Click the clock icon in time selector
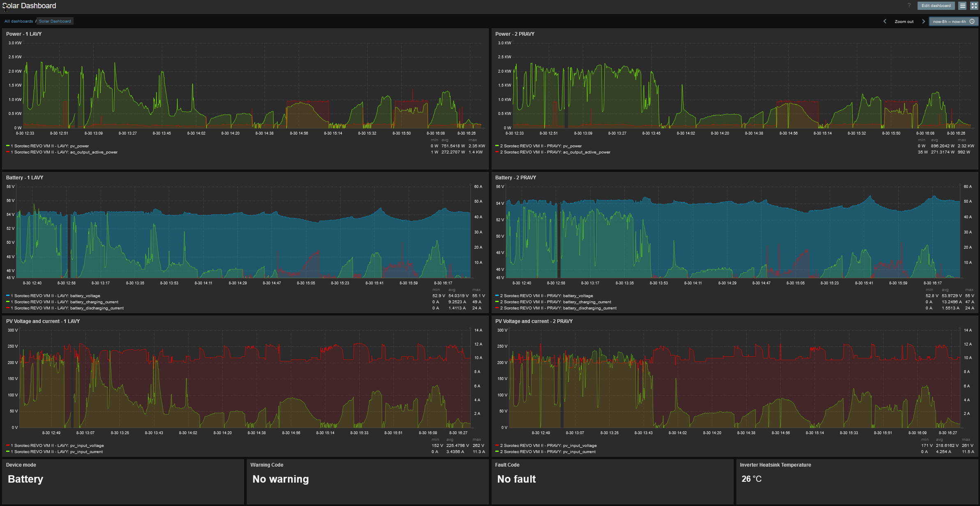Image resolution: width=980 pixels, height=506 pixels. (x=972, y=21)
